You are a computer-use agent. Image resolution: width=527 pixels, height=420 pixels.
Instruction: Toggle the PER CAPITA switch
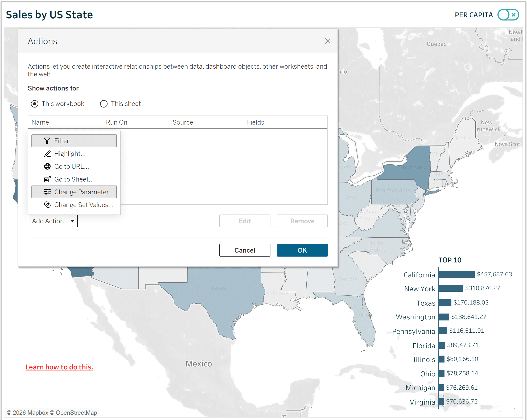(508, 15)
